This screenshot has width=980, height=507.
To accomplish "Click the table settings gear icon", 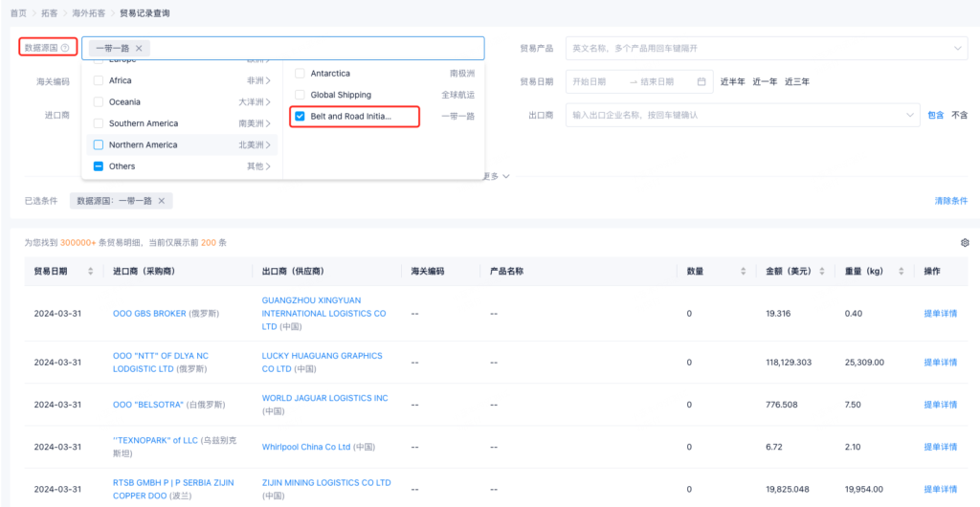I will [x=965, y=243].
